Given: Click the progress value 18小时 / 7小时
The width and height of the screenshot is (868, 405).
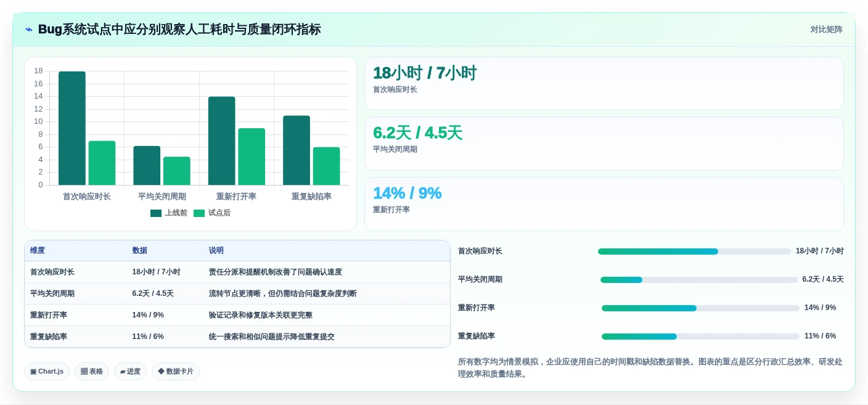Looking at the screenshot, I should tap(820, 251).
